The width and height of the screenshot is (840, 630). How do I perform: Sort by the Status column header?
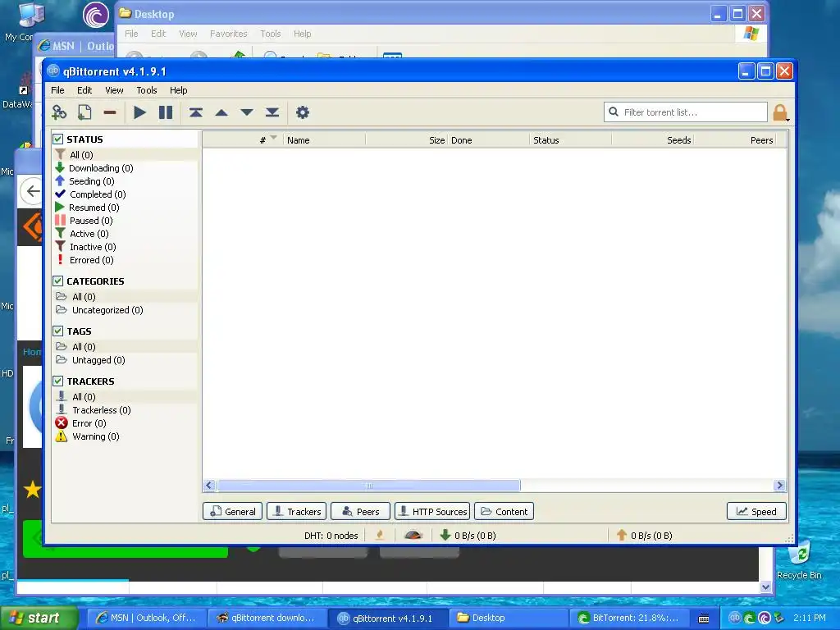(x=571, y=139)
